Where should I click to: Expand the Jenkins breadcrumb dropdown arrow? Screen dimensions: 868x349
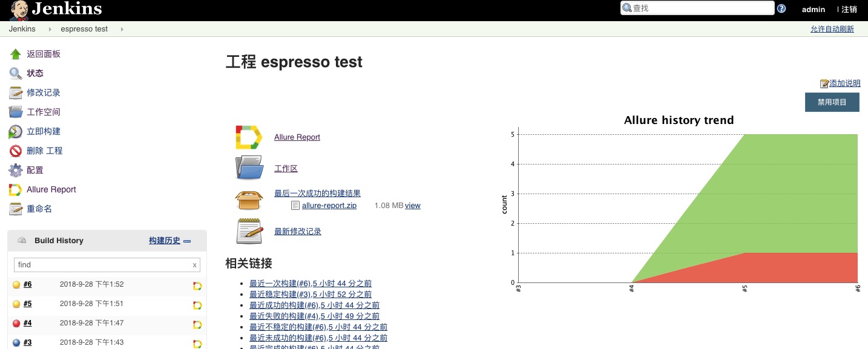tap(50, 29)
